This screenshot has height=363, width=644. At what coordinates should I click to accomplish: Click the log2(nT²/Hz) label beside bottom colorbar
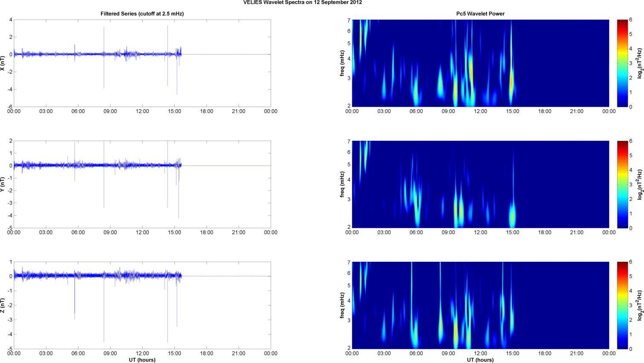[640, 305]
